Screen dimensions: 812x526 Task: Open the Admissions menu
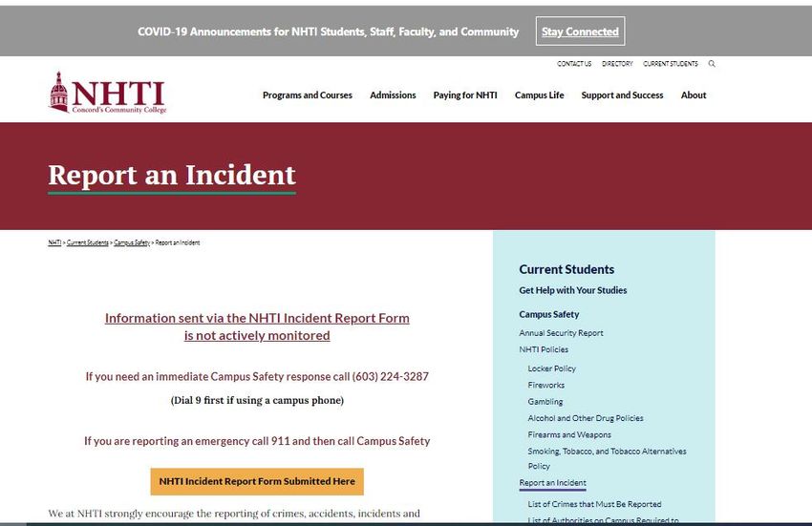pos(393,95)
